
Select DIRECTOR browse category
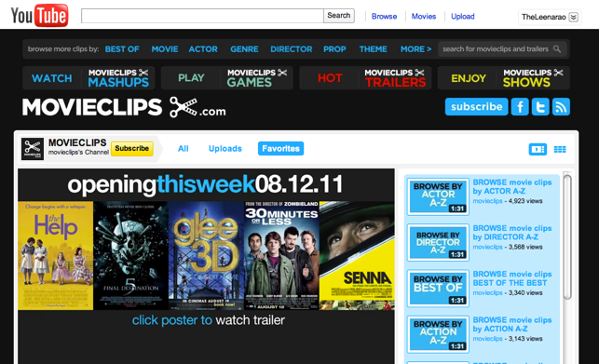point(291,49)
